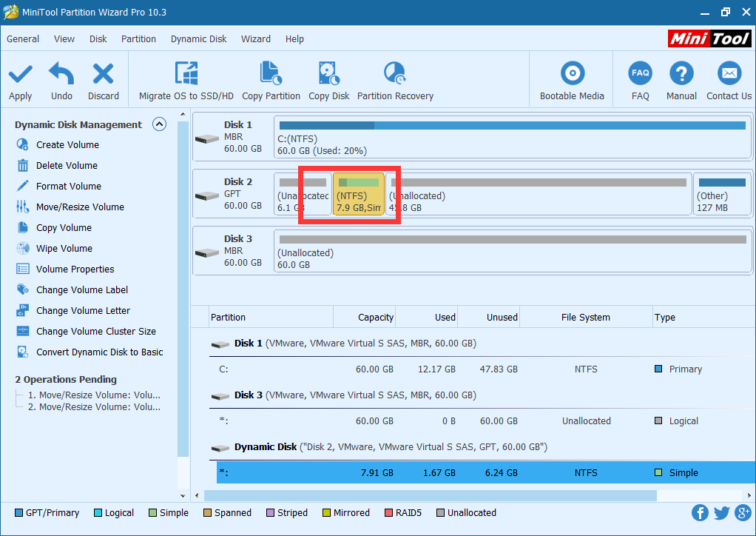756x536 pixels.
Task: Sort by Used column header
Action: click(427, 317)
